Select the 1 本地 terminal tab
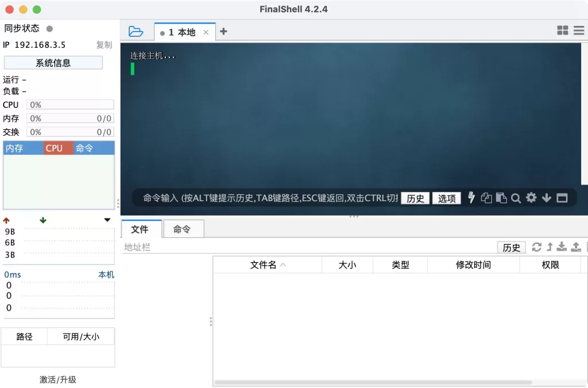 pyautogui.click(x=182, y=32)
